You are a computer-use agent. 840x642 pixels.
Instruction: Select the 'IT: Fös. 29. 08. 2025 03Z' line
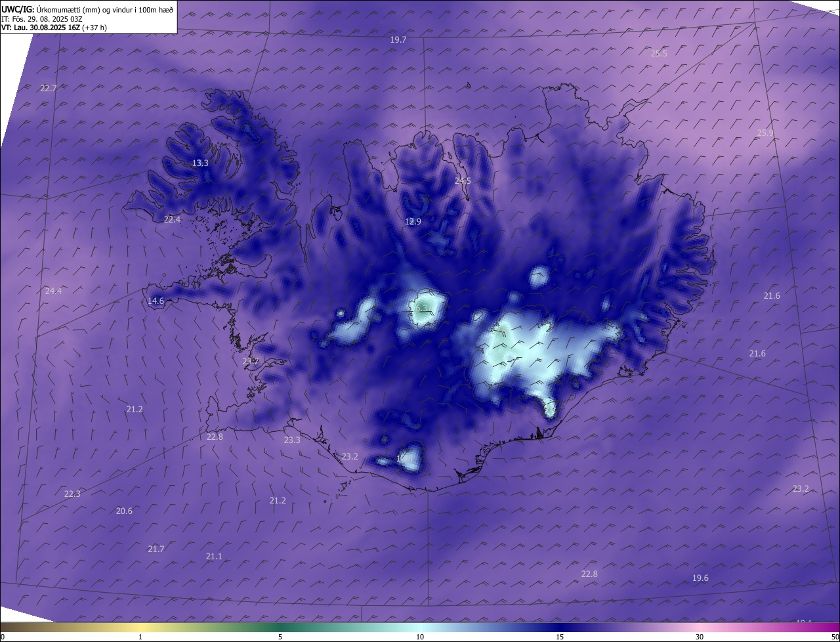[x=41, y=18]
